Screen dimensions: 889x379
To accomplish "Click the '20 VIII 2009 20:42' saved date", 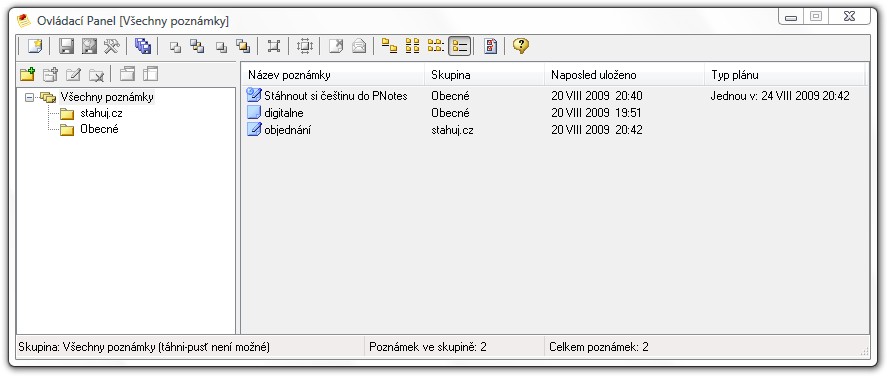I will coord(596,130).
